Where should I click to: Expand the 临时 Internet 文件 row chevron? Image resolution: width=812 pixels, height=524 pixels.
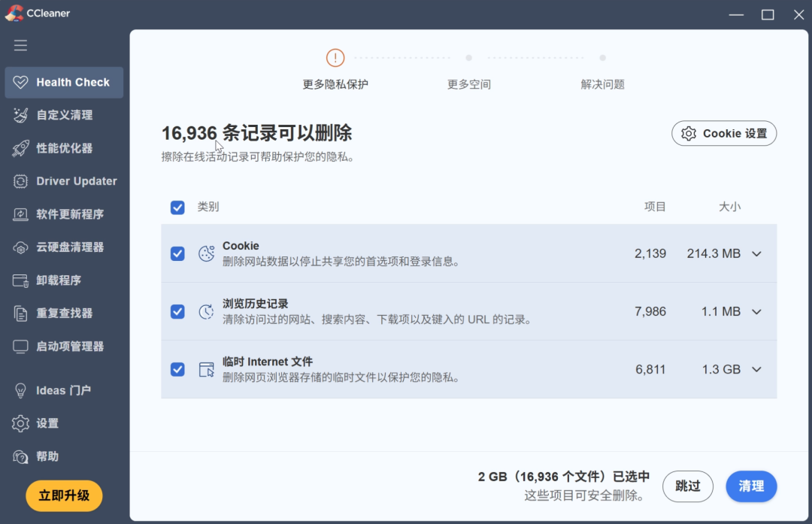[756, 369]
